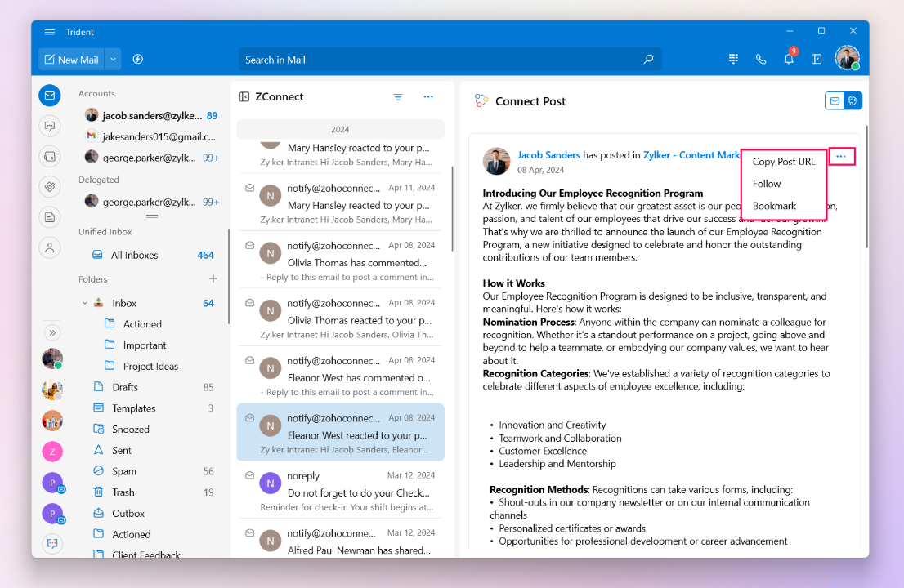Image resolution: width=904 pixels, height=588 pixels.
Task: Open the chat icon in left sidebar
Action: point(50,126)
